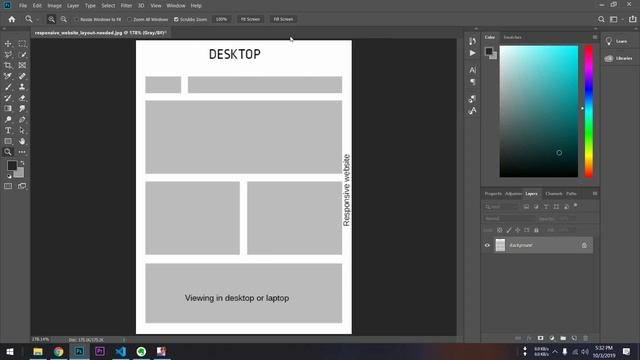Toggle lock image pixels brush icon
Viewport: 640px width, 360px height.
tap(509, 230)
